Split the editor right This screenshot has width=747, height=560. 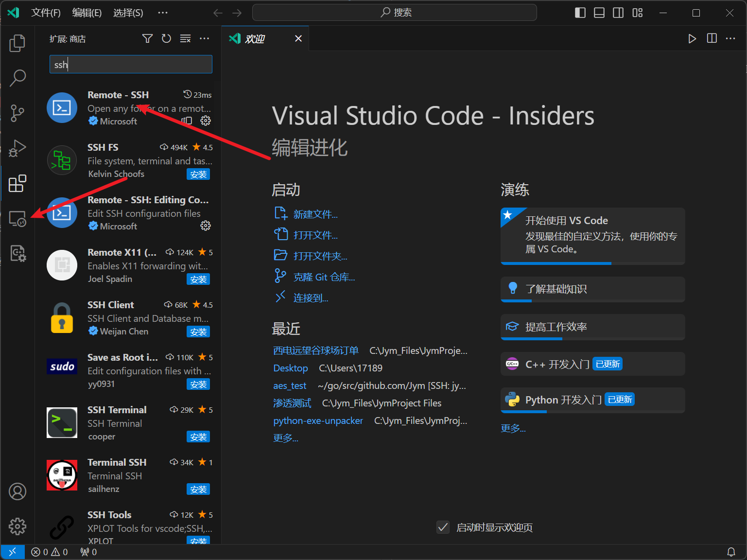point(712,38)
